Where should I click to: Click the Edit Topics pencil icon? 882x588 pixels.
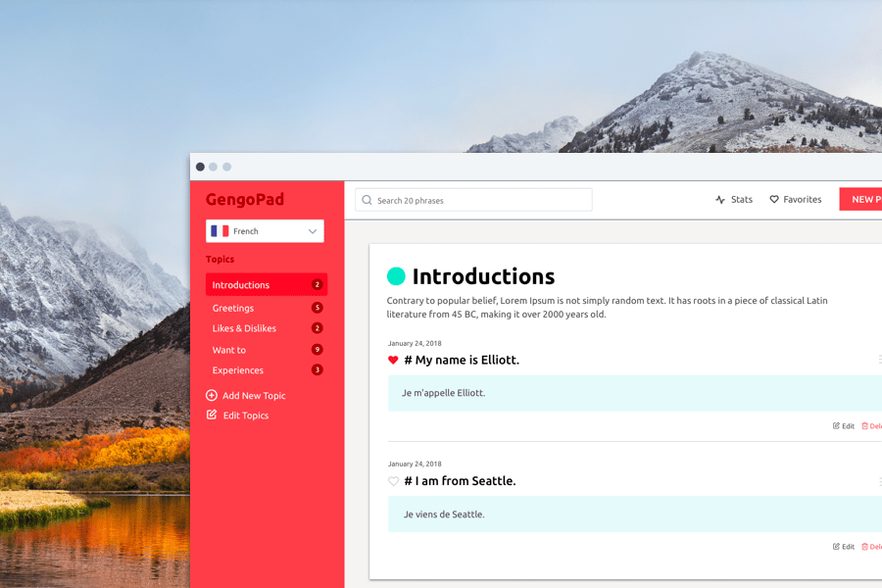coord(212,416)
